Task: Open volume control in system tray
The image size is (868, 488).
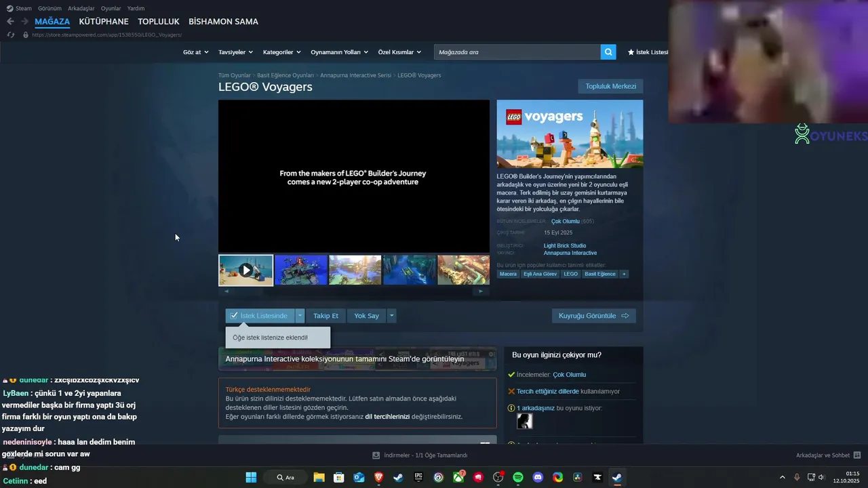Action: [x=821, y=477]
